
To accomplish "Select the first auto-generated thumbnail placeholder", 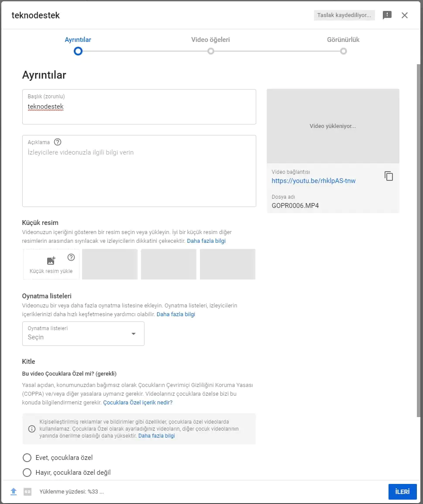I will (110, 264).
